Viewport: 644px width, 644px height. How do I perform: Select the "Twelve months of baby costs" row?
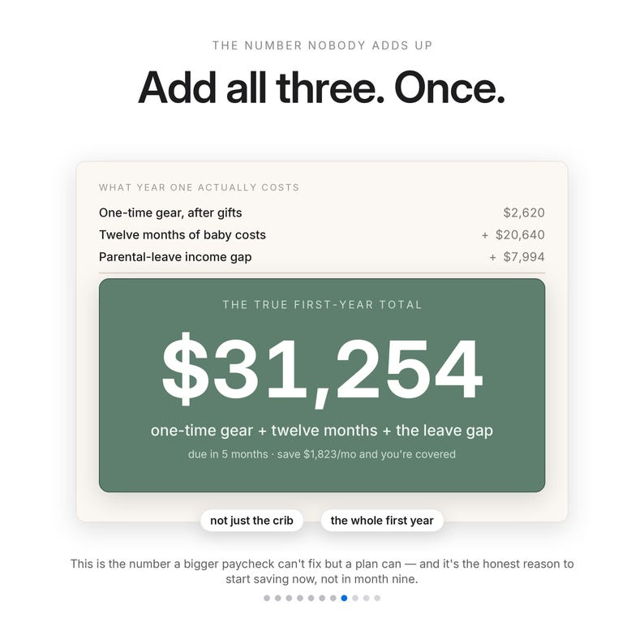pyautogui.click(x=322, y=235)
